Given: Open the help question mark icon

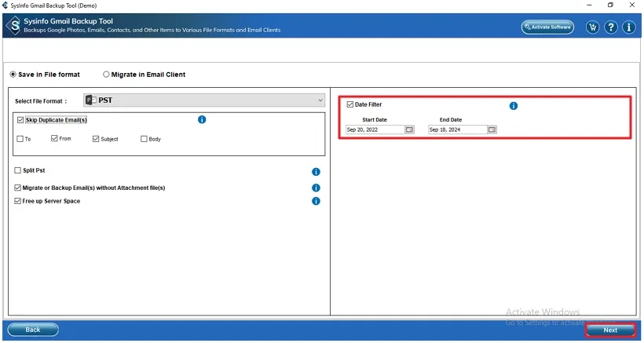Looking at the screenshot, I should point(611,27).
